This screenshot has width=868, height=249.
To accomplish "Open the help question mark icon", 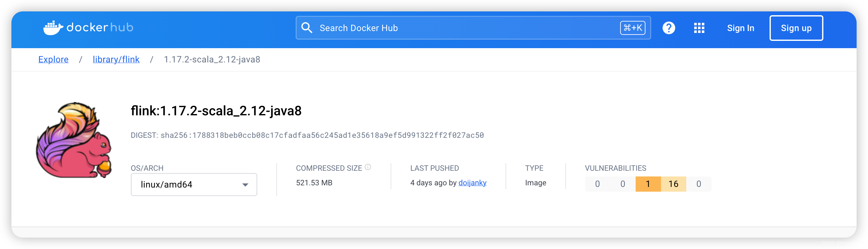I will pyautogui.click(x=669, y=28).
